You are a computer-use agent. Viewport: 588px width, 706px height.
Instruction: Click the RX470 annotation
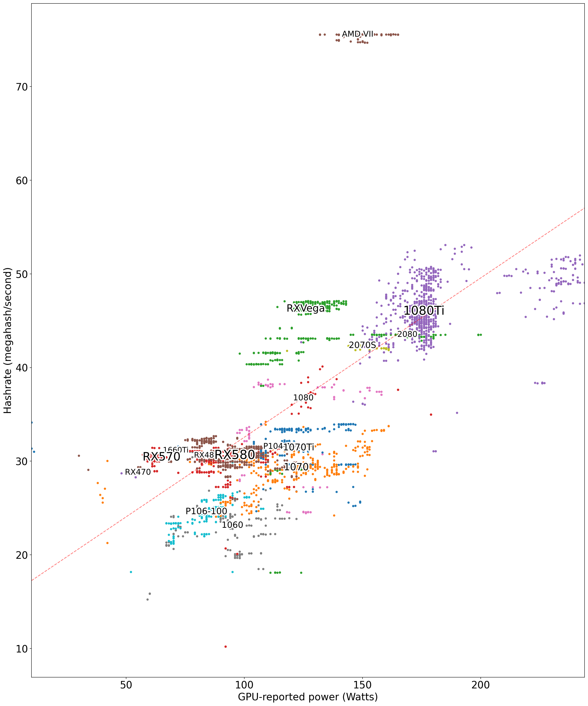click(138, 472)
